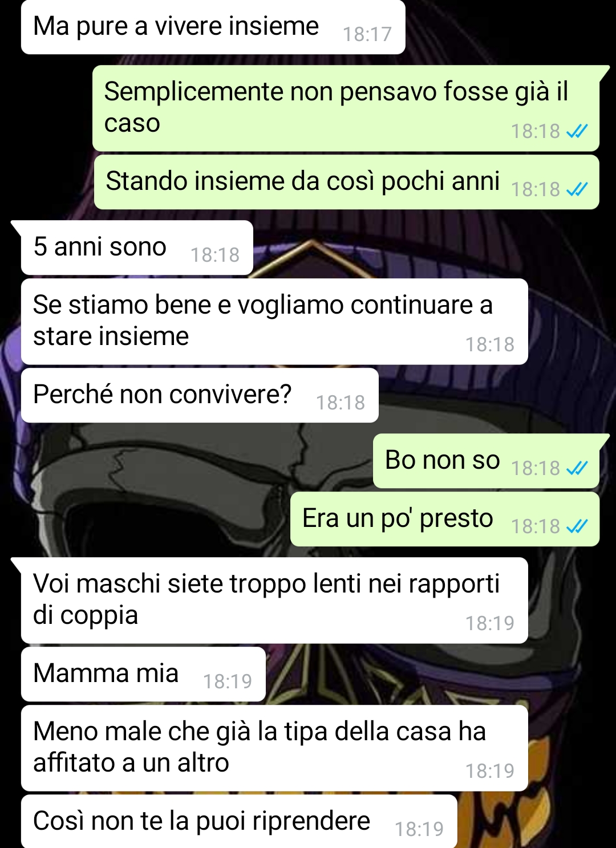Click the read-receipt checkmarks on 'Bo non so'
The width and height of the screenshot is (616, 848).
(x=577, y=468)
